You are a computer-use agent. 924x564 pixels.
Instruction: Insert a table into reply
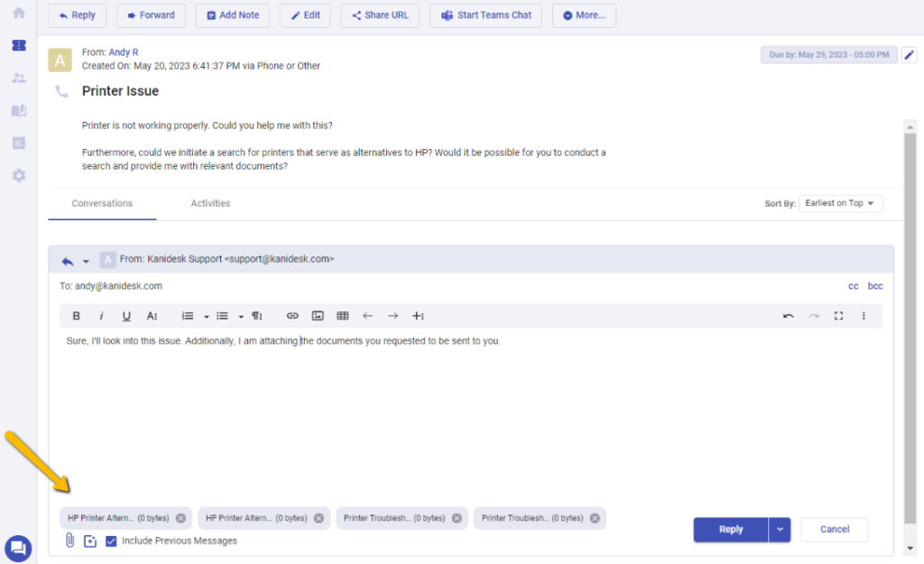point(342,316)
